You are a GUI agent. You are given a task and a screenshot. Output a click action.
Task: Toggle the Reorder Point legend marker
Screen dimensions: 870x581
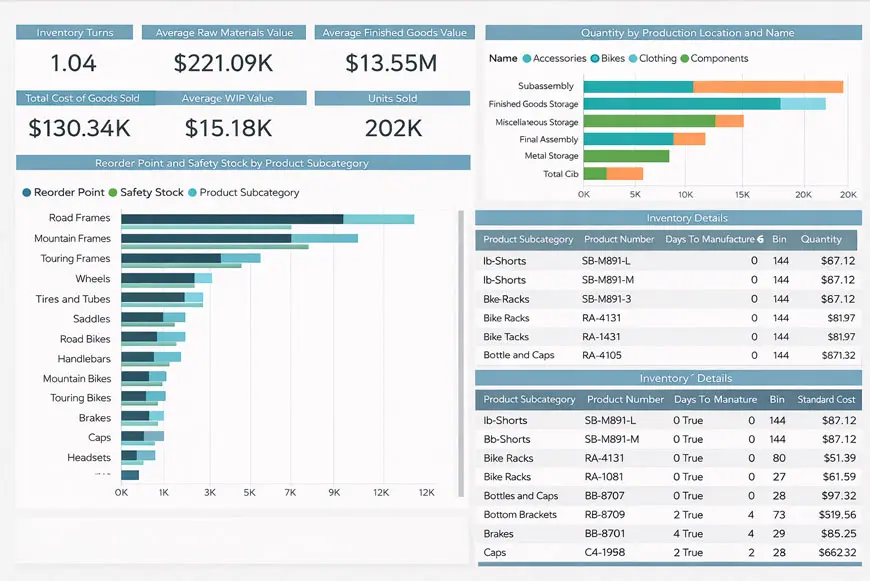point(26,192)
